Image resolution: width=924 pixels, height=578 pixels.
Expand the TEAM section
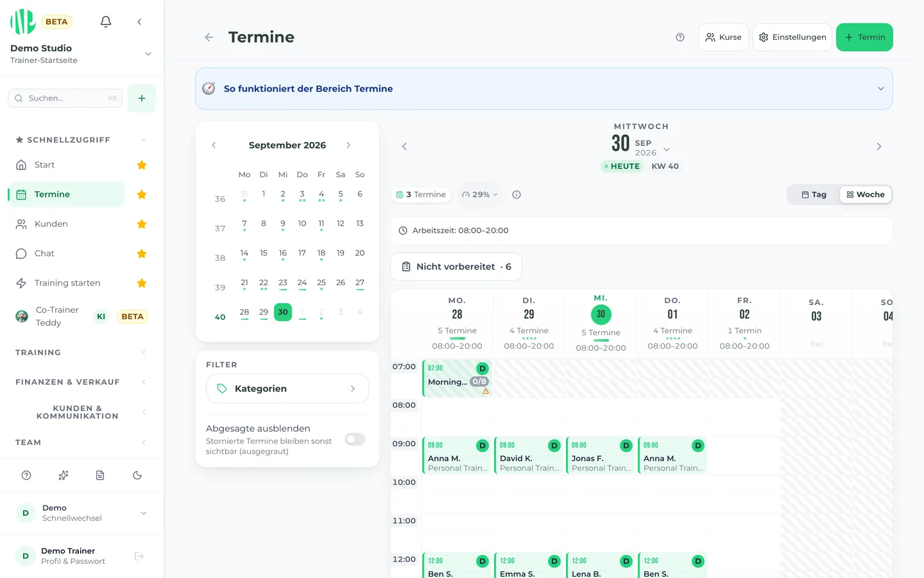81,442
